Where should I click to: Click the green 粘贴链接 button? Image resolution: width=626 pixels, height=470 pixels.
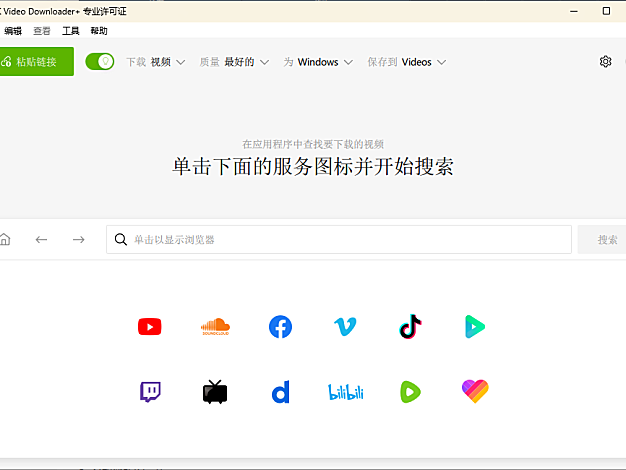click(x=36, y=61)
